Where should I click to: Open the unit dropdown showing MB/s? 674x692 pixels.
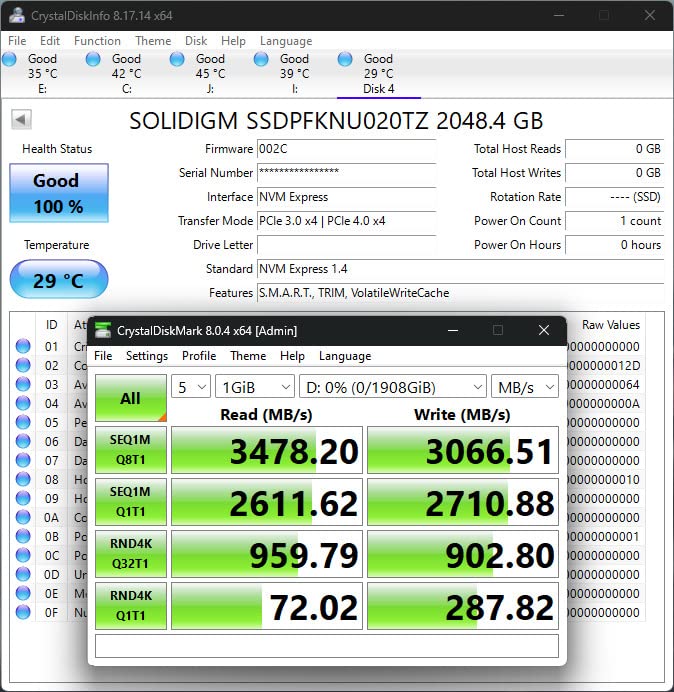pyautogui.click(x=525, y=387)
